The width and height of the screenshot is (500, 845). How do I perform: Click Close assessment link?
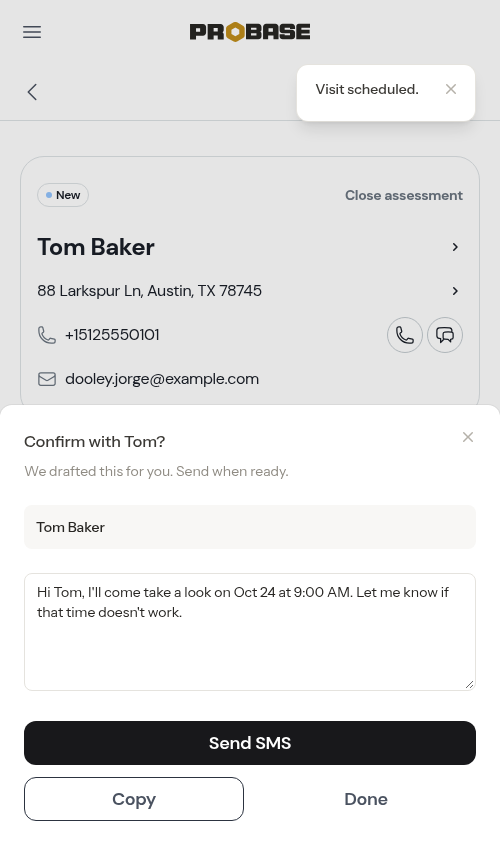click(404, 195)
